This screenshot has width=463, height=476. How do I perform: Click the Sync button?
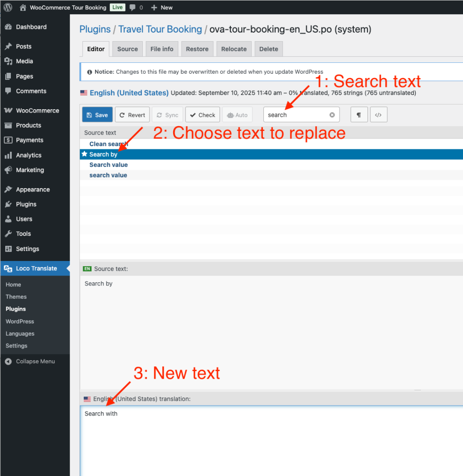click(x=167, y=115)
